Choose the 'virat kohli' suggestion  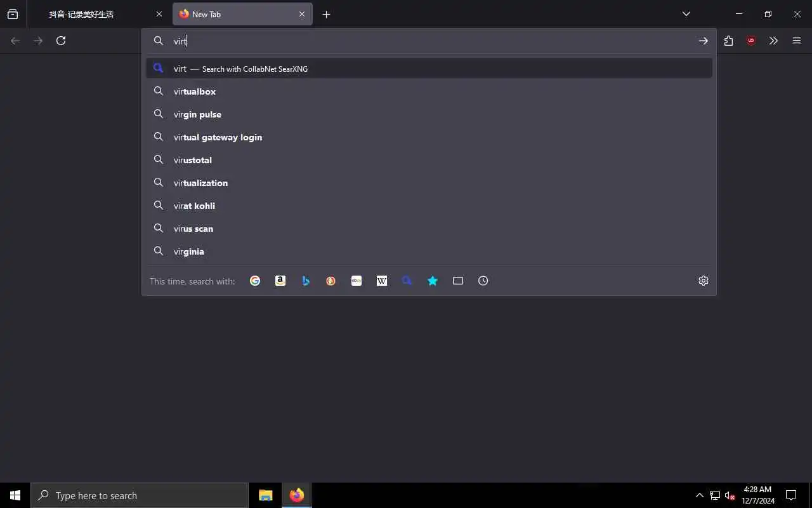(x=429, y=206)
